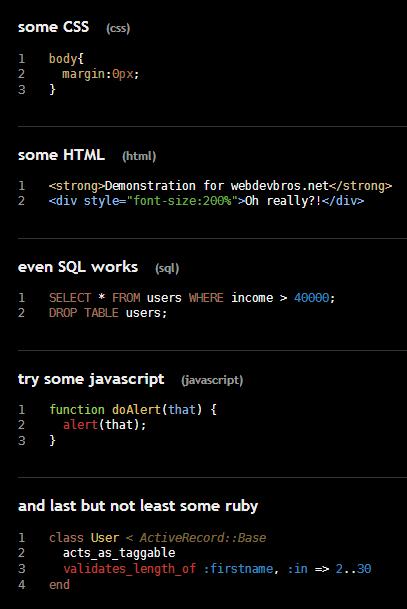Image resolution: width=407 pixels, height=609 pixels.
Task: Click the '2..30' range in the Ruby code
Action: point(353,569)
